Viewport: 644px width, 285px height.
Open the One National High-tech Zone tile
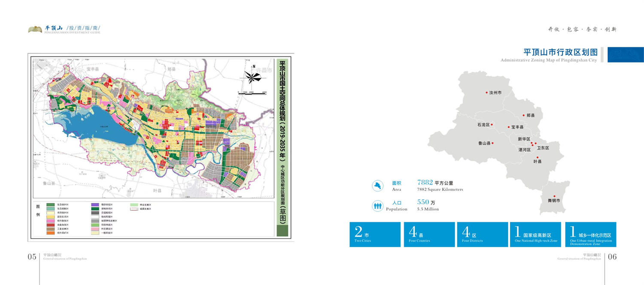tap(535, 234)
